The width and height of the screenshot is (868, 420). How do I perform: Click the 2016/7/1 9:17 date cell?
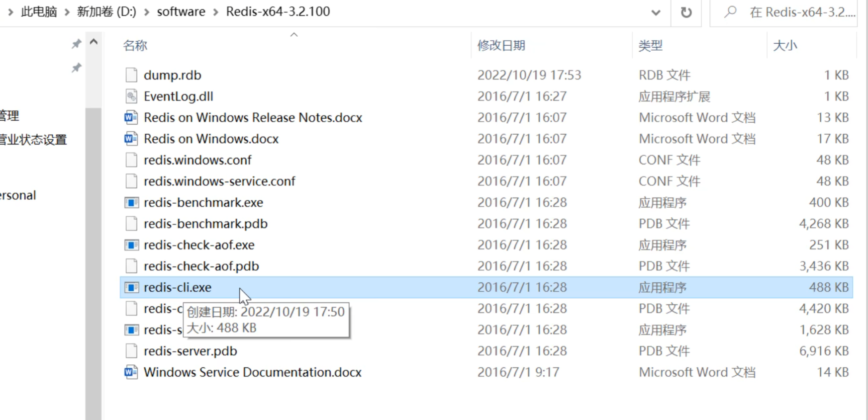[x=518, y=372]
